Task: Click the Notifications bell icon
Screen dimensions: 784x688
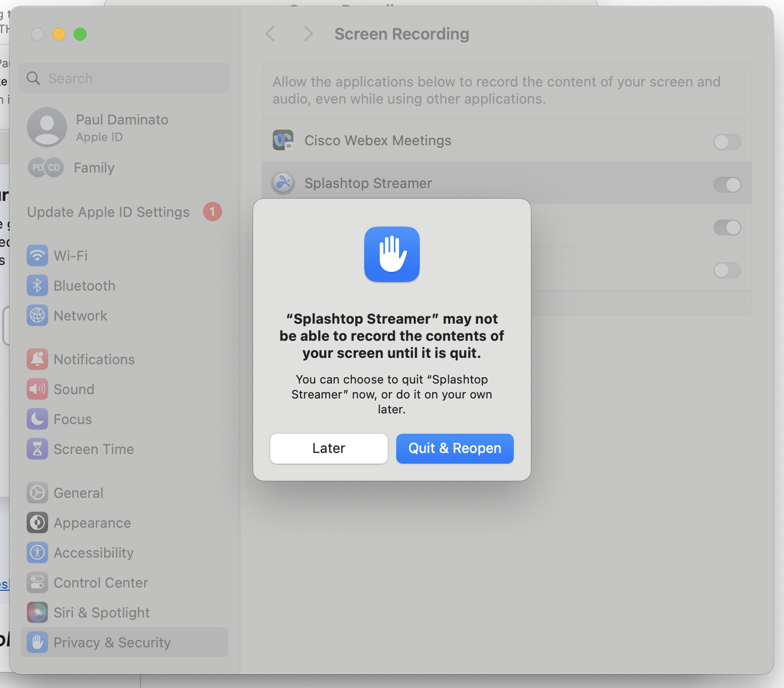Action: 37,359
